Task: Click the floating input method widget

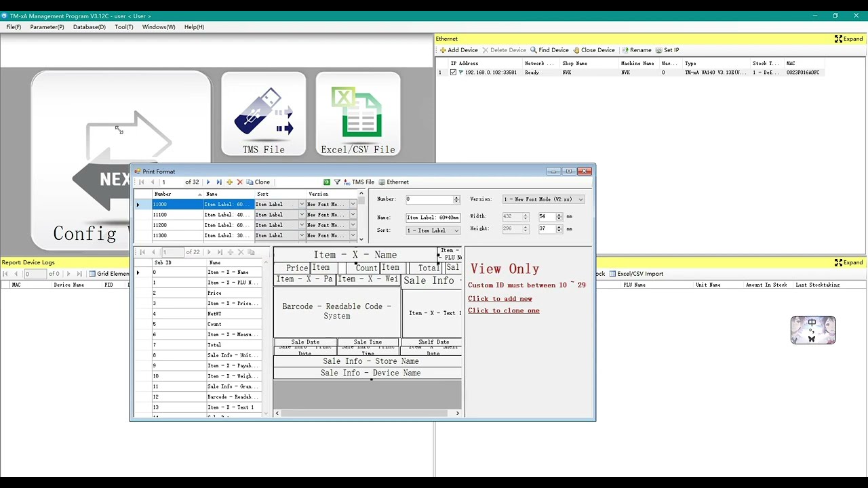Action: pos(813,330)
